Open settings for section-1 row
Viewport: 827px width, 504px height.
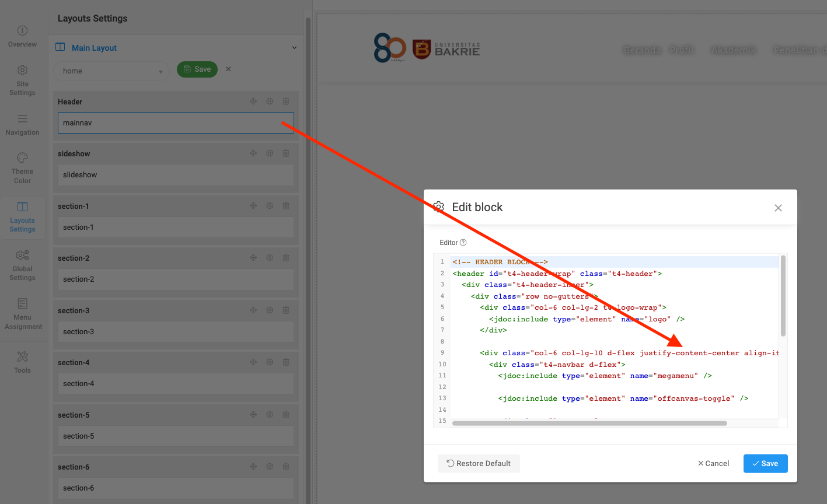click(x=270, y=206)
